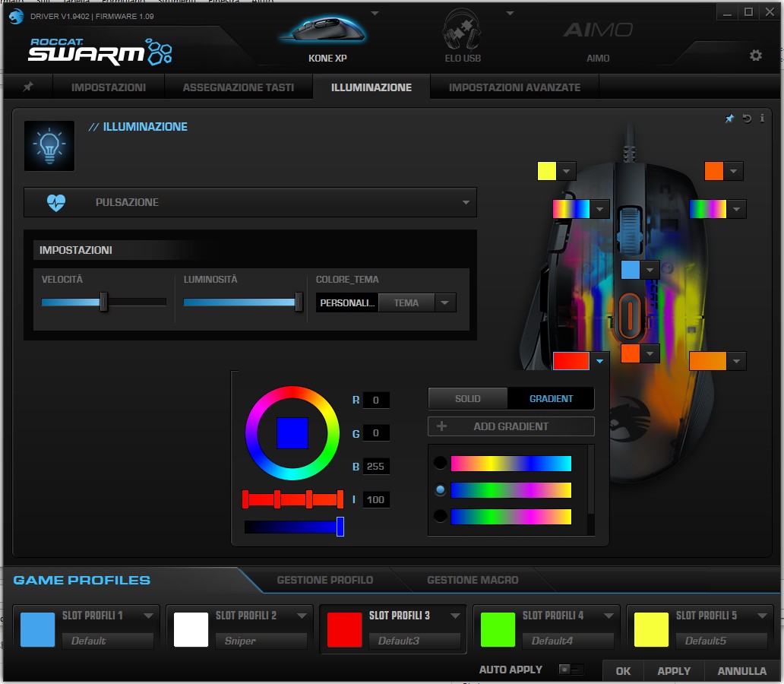The image size is (784, 684).
Task: Expand the Slot Profili 3 dropdown
Action: [456, 616]
